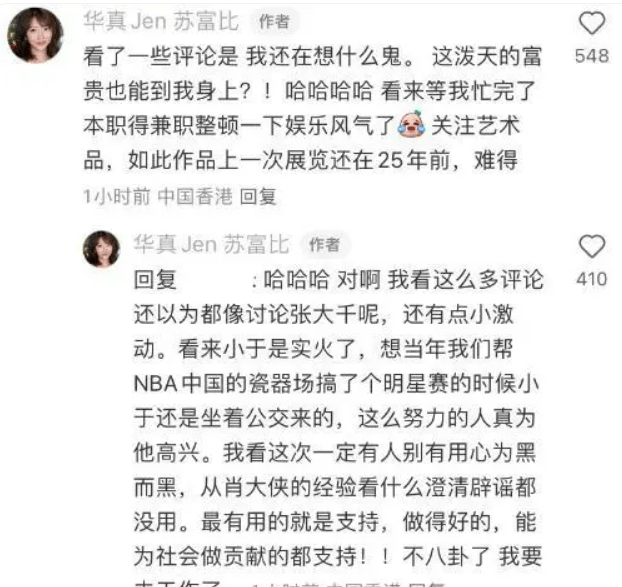Viewport: 622px width, 587px height.
Task: Like the top comment showing 548 likes
Action: click(592, 23)
